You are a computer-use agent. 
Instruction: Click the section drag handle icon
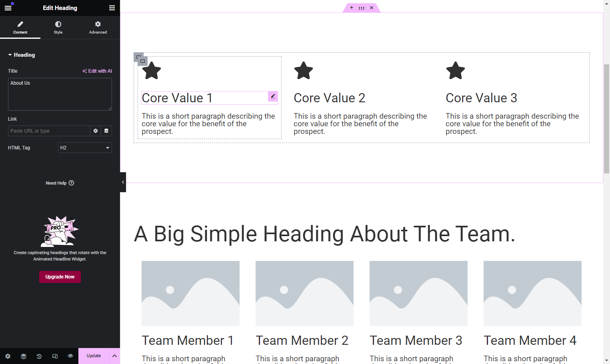[x=362, y=8]
